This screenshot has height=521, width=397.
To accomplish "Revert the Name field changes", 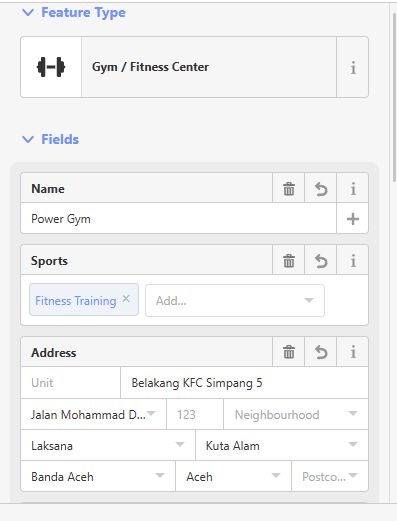I will tap(321, 188).
